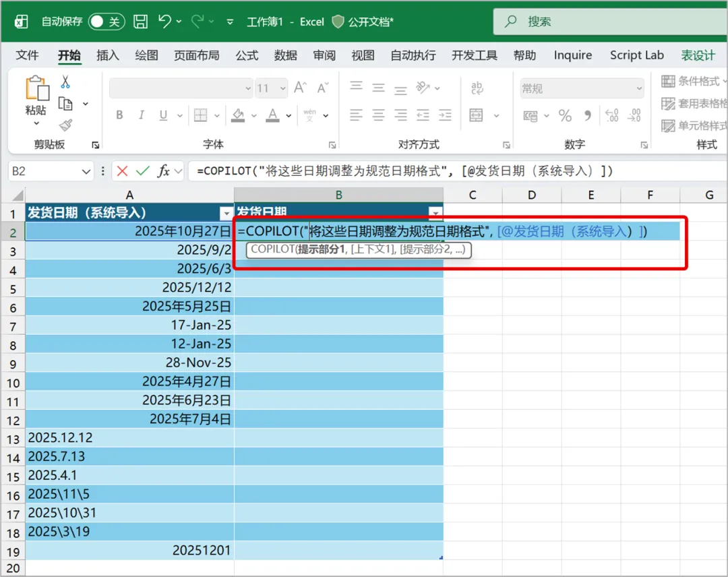This screenshot has width=728, height=577.
Task: Open the 文件 menu tab
Action: tap(27, 55)
